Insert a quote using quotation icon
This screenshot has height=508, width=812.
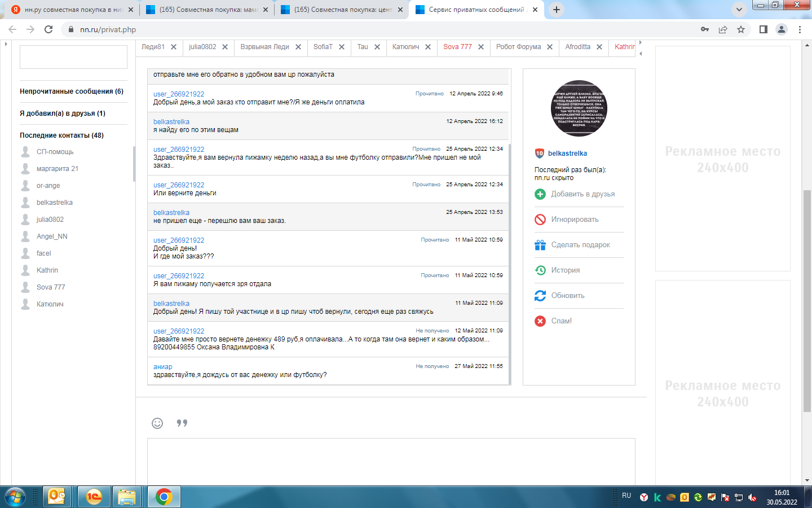point(182,423)
